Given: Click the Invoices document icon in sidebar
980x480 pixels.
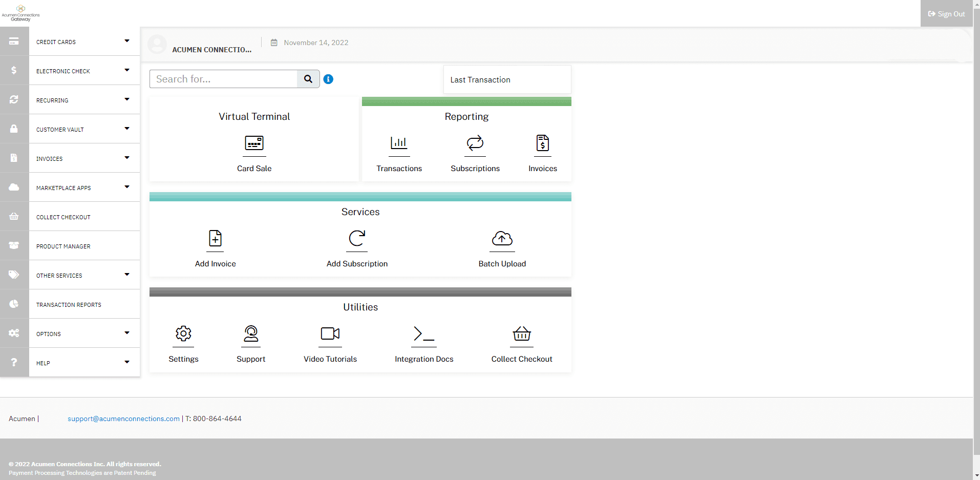Looking at the screenshot, I should click(14, 158).
